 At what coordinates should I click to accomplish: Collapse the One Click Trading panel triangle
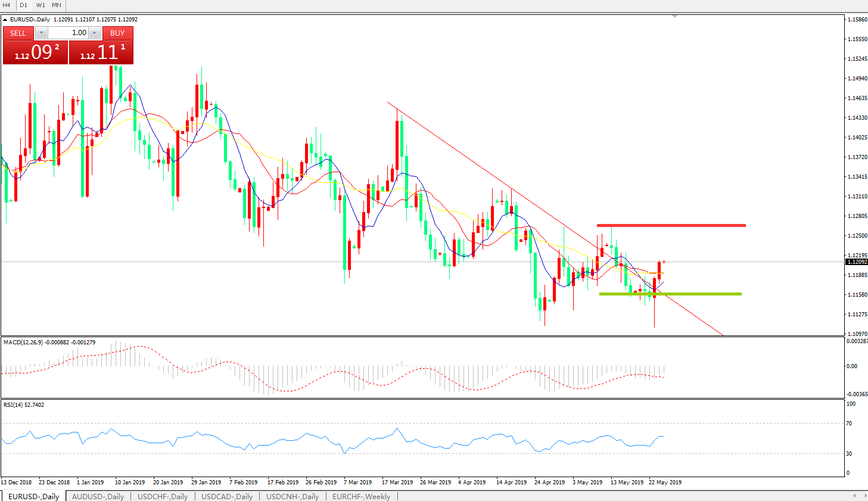(5, 20)
